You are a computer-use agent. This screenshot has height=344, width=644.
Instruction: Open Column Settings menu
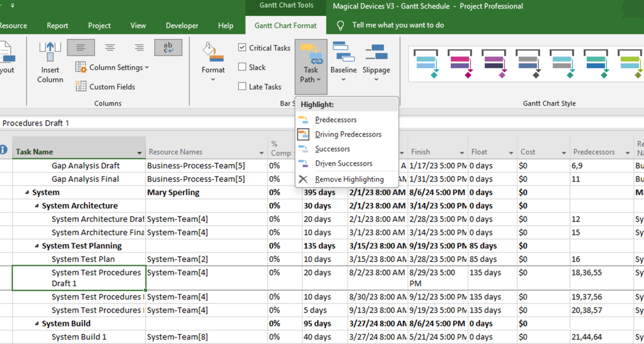point(112,67)
